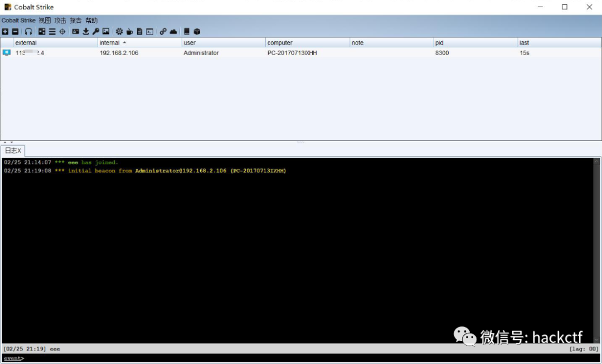This screenshot has width=602, height=364.
Task: Close the Cobalt Strike window
Action: [x=589, y=7]
